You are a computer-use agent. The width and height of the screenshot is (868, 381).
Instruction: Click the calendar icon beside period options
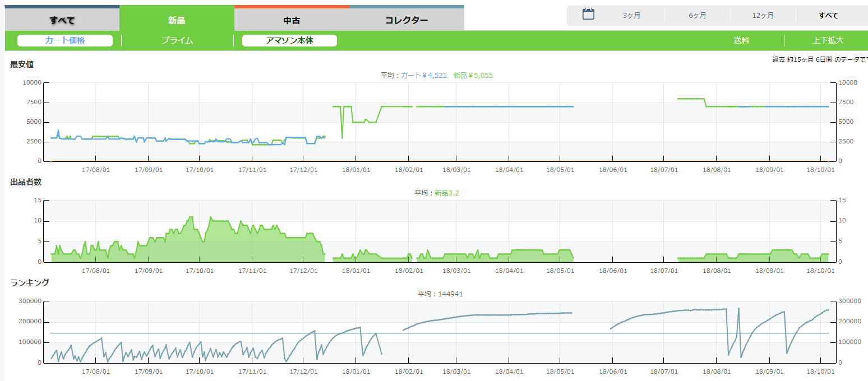tap(588, 15)
